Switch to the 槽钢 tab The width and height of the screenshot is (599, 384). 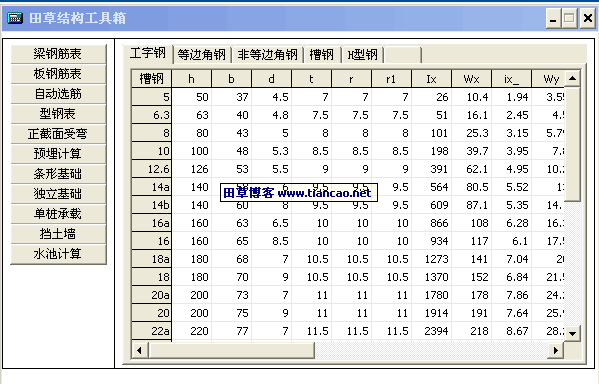point(322,55)
